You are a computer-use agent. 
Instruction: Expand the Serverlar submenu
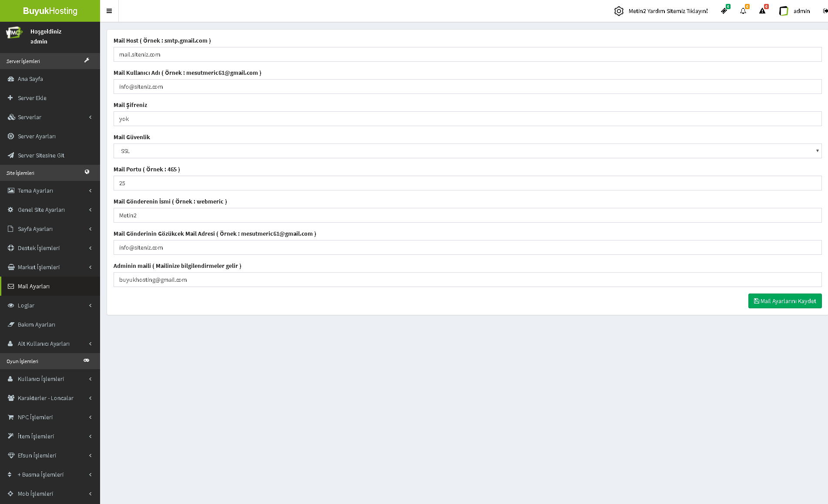pos(50,117)
